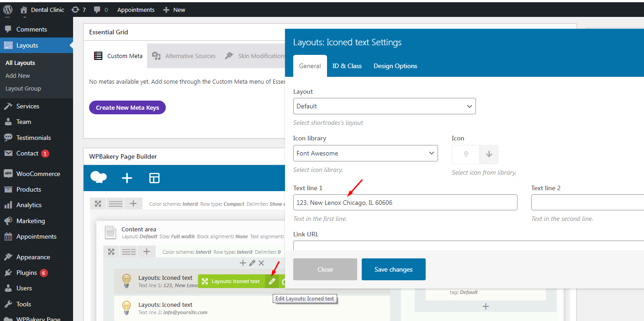Open Comments in the sidebar
644x321 pixels.
click(37, 29)
